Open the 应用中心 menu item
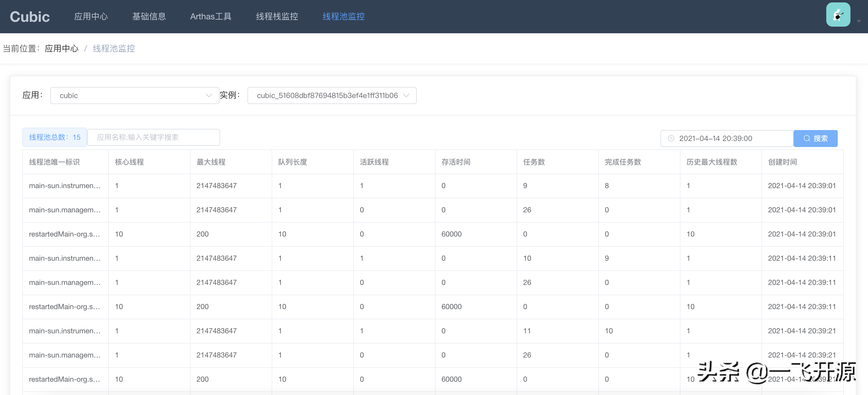The height and width of the screenshot is (395, 868). [91, 17]
